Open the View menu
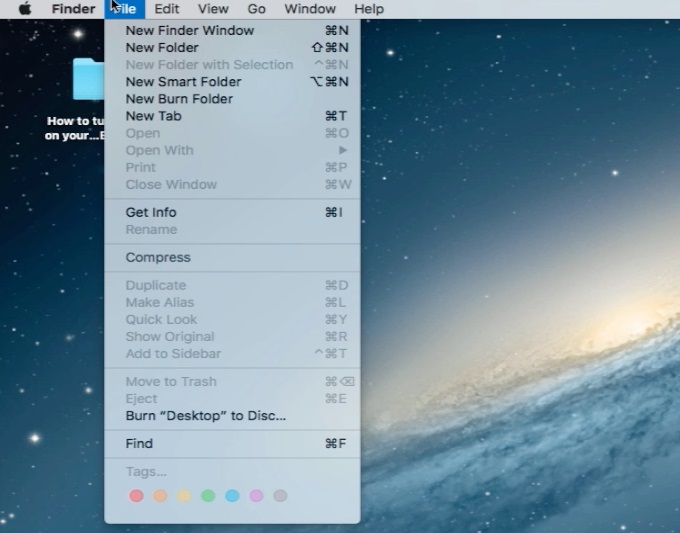The height and width of the screenshot is (533, 680). tap(213, 9)
